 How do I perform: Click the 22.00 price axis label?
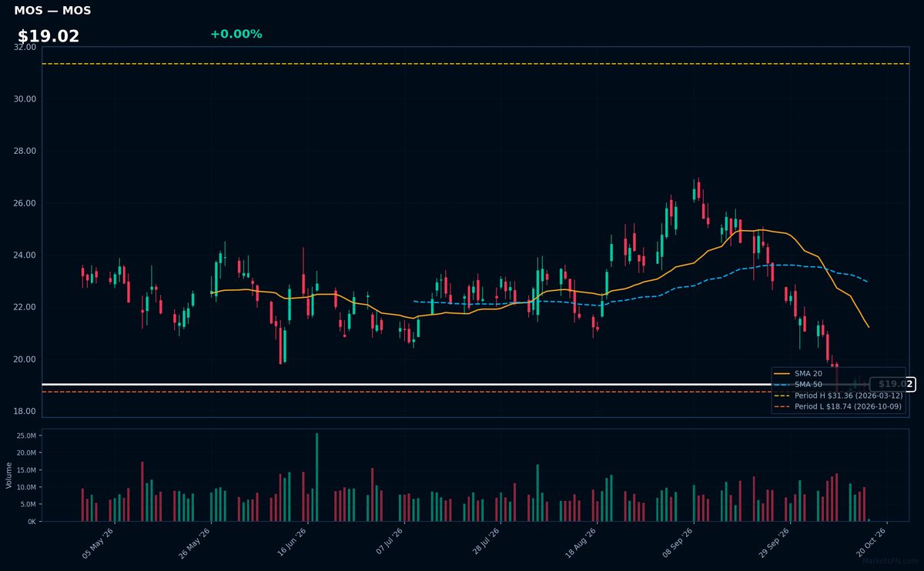pyautogui.click(x=25, y=307)
